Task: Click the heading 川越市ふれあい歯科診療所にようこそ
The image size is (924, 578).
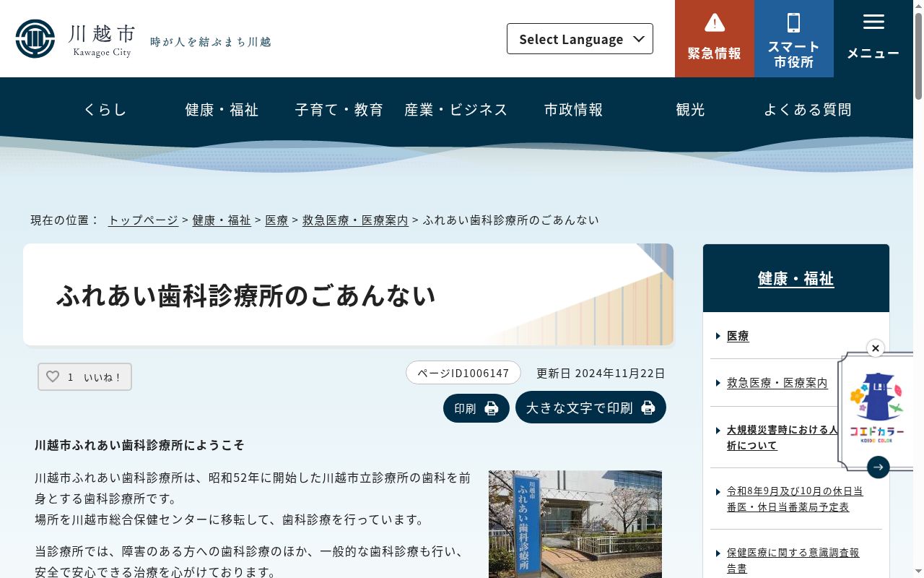Action: (x=139, y=445)
